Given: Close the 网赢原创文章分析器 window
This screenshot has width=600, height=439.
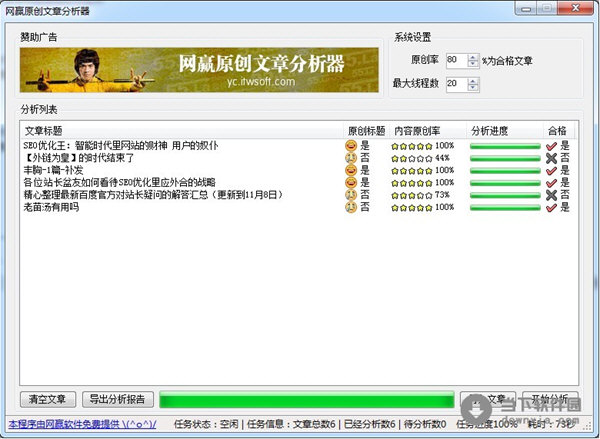Looking at the screenshot, I should coord(575,8).
